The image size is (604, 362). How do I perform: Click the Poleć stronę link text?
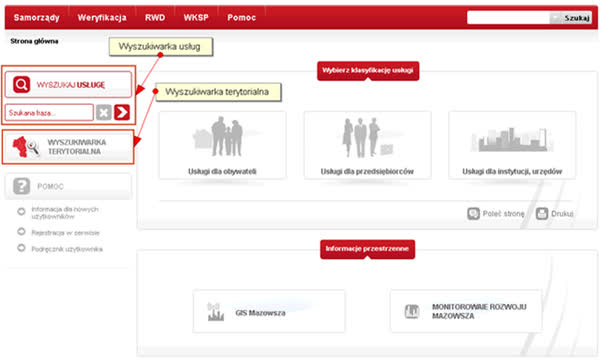point(503,214)
